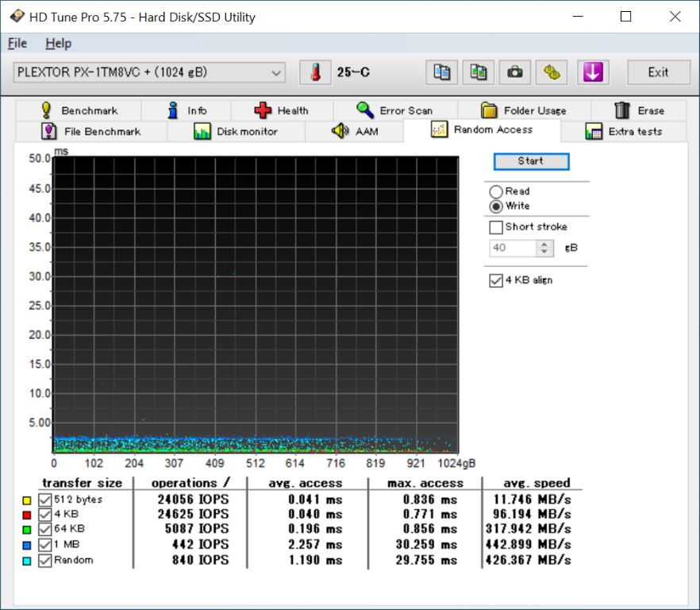Click the Exit button
The width and height of the screenshot is (700, 610).
[657, 72]
